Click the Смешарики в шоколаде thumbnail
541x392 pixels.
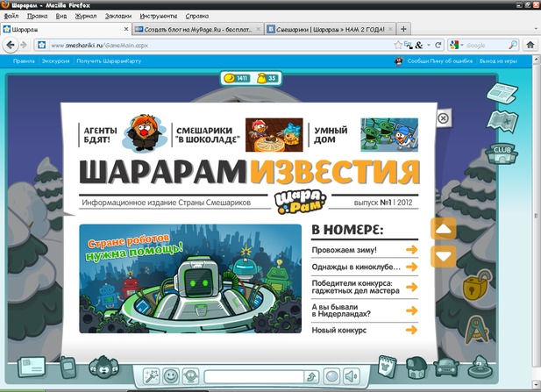tap(274, 134)
